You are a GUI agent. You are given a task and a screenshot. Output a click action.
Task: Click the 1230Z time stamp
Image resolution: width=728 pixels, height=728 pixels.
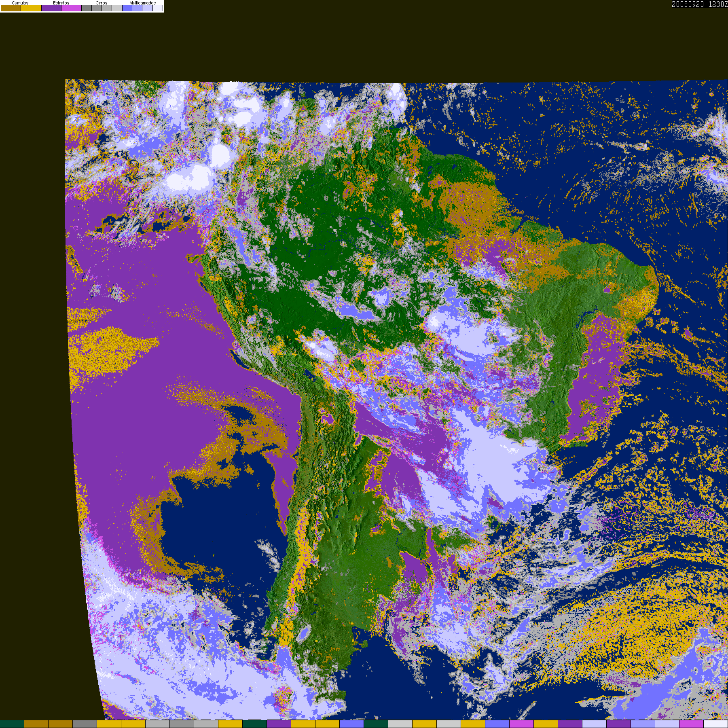tap(718, 4)
